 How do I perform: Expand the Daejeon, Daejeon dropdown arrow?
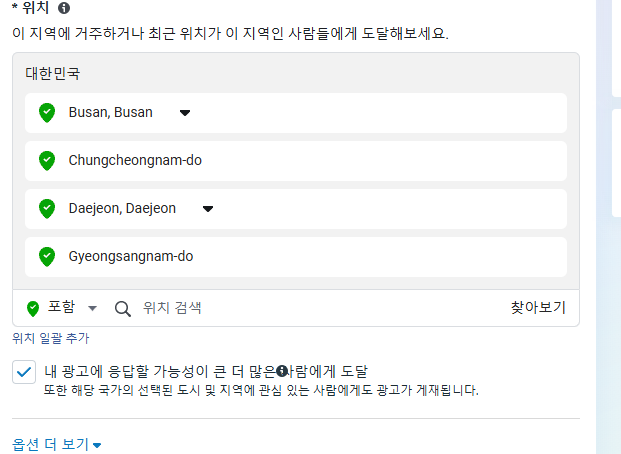208,209
